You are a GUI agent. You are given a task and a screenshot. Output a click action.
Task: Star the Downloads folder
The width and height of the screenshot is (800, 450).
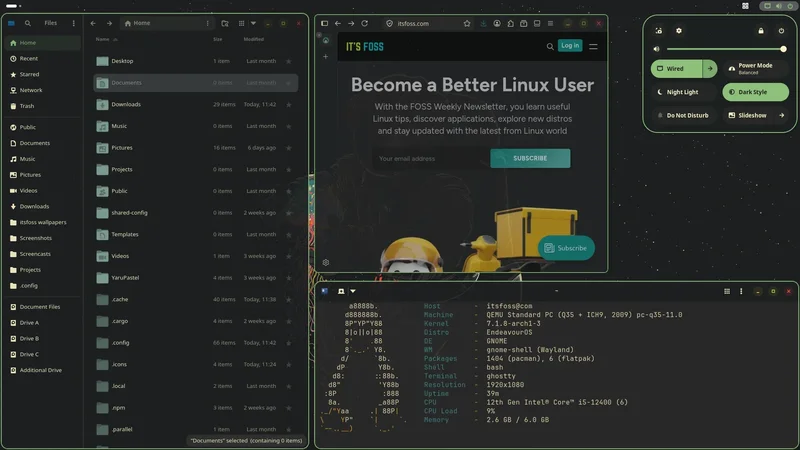pos(289,105)
